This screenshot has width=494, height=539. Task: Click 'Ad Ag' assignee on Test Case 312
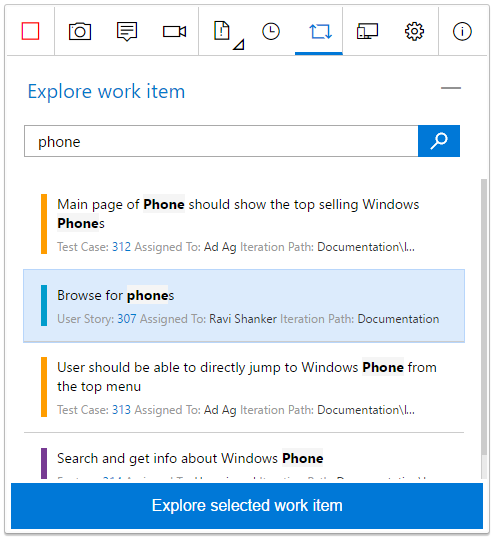click(x=220, y=247)
